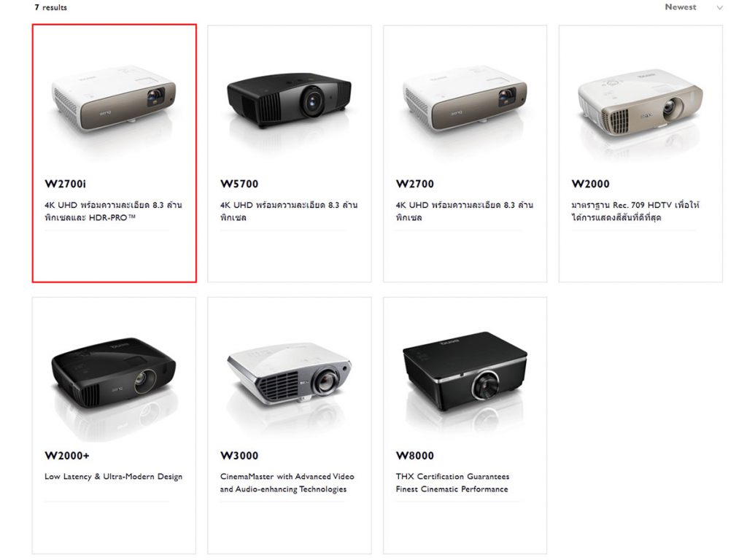Click the Low Latency & Ultra-Modern Design description
The width and height of the screenshot is (747, 560).
113,477
